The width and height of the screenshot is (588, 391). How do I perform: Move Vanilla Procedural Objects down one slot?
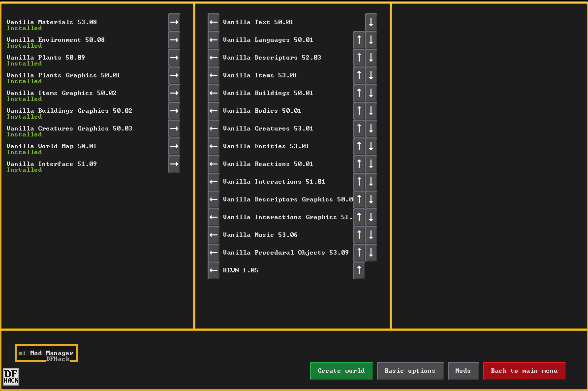pos(371,253)
